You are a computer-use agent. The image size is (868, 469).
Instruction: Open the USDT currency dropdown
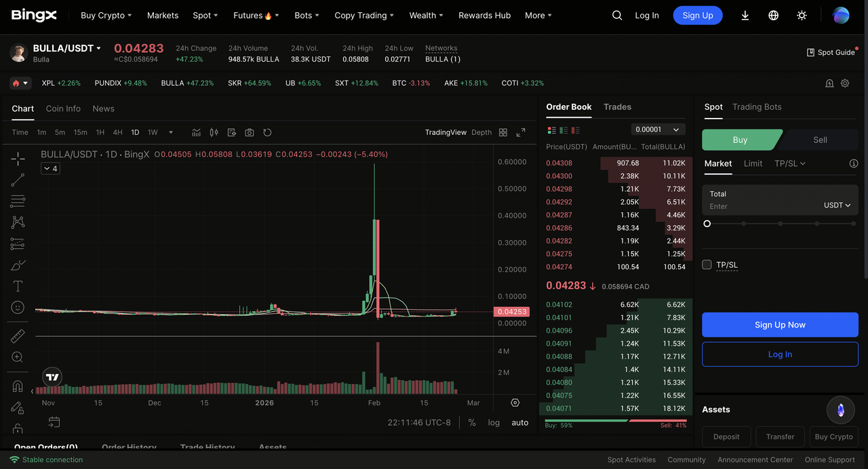click(x=837, y=205)
